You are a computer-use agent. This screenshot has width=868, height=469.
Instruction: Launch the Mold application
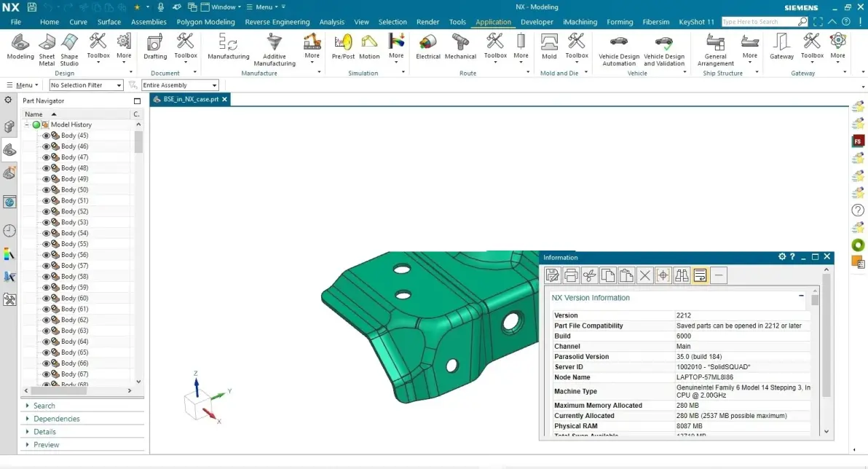(x=549, y=47)
